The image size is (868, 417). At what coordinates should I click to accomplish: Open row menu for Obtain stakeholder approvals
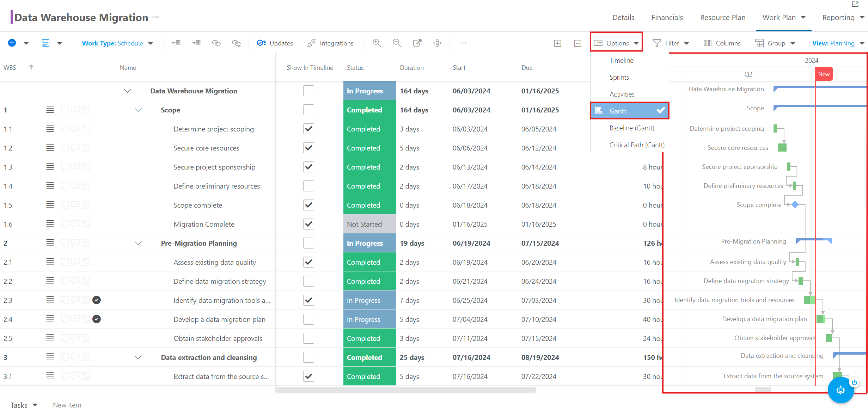tap(50, 338)
